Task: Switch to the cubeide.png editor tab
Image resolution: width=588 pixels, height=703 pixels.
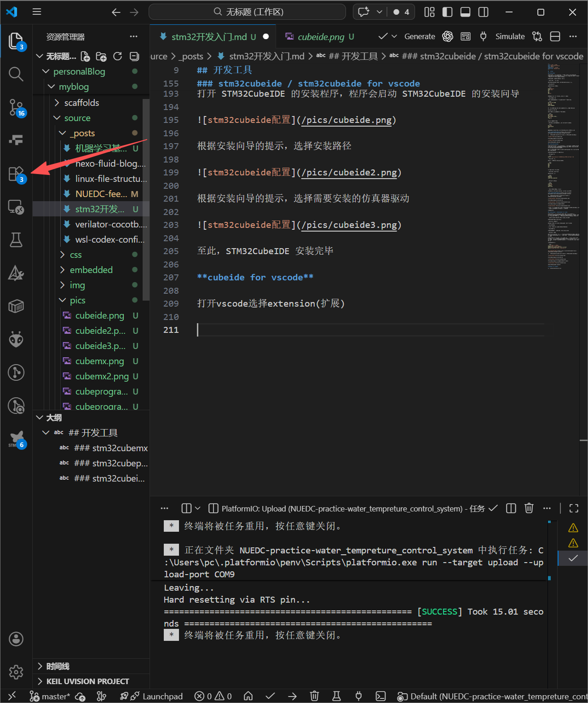Action: pyautogui.click(x=321, y=37)
